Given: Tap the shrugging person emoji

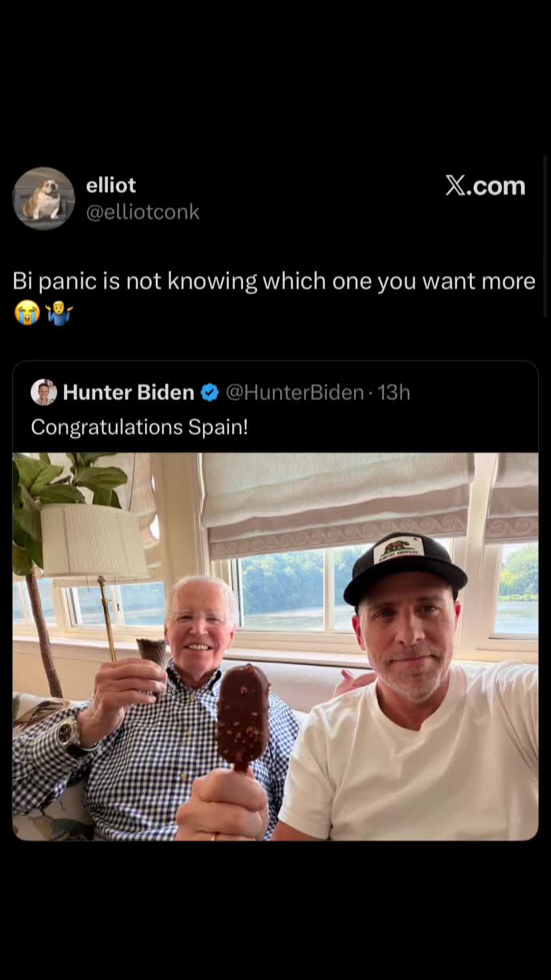Looking at the screenshot, I should (59, 312).
